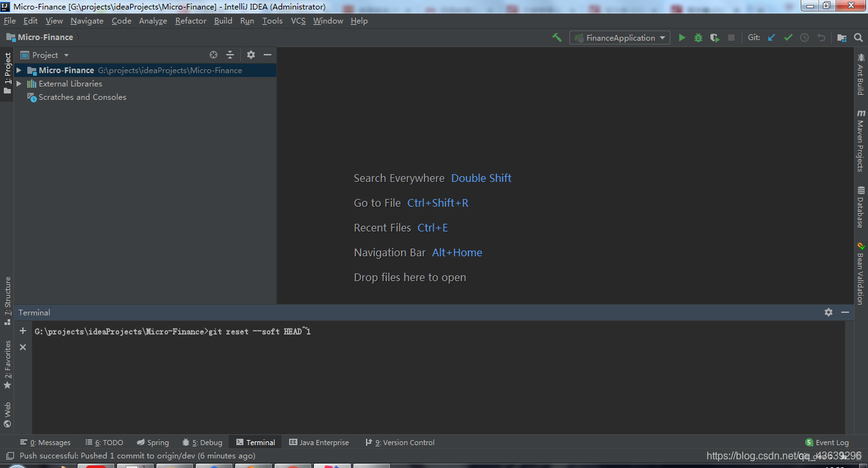Open the Maven Projects tool window
Viewport: 868px width, 468px height.
(x=861, y=140)
